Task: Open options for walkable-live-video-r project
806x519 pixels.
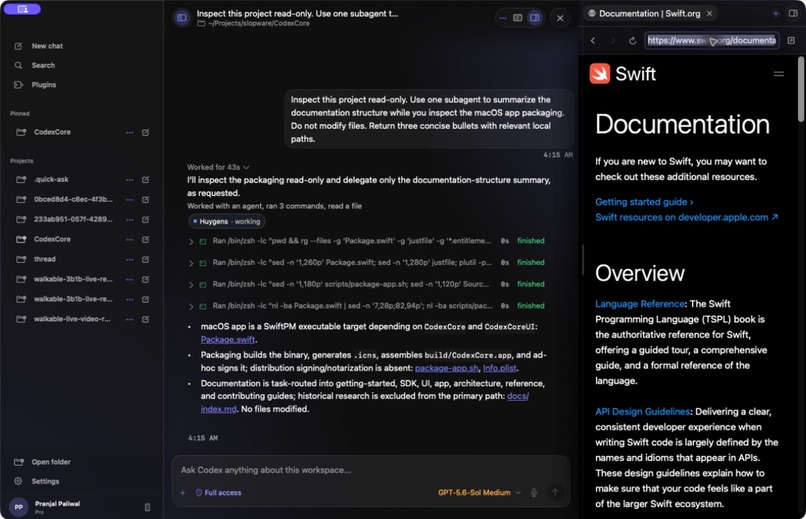Action: click(x=130, y=320)
